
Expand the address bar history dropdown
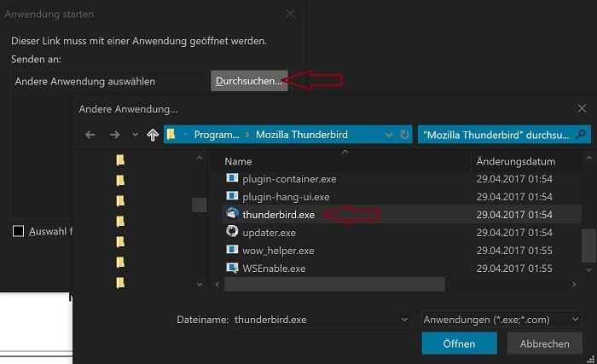(x=388, y=135)
